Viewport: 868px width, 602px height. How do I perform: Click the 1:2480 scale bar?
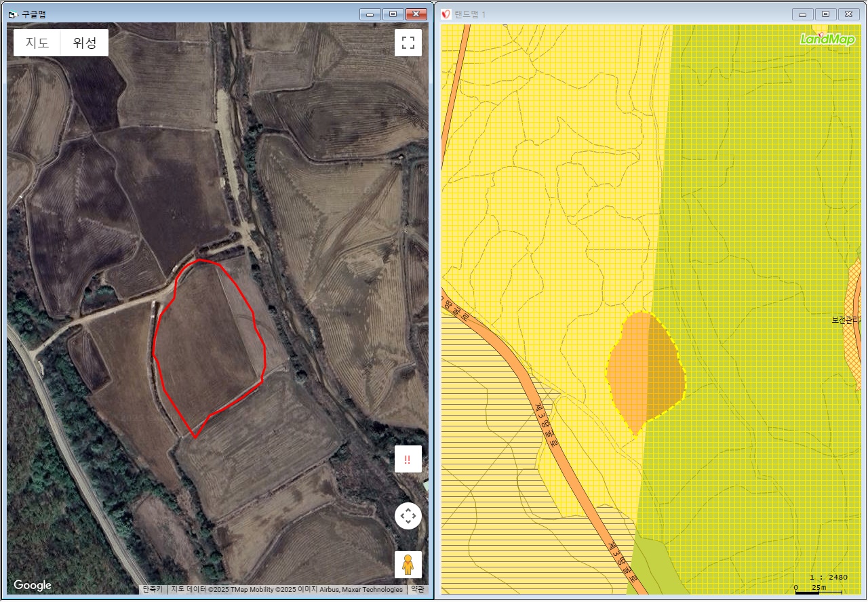point(822,582)
